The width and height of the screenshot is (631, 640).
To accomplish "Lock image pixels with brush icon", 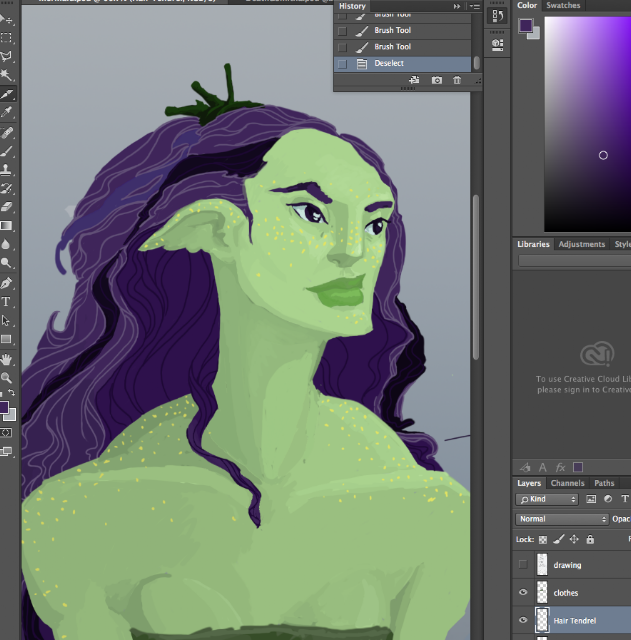I will click(558, 540).
